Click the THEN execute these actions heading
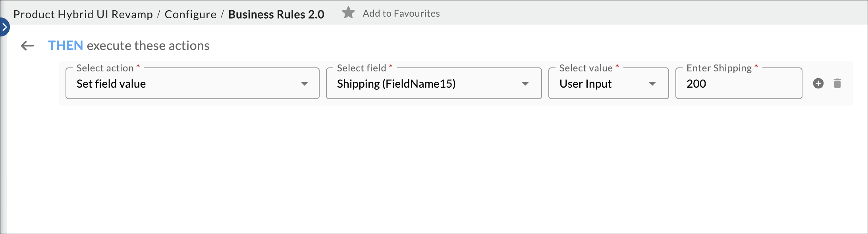Image resolution: width=868 pixels, height=234 pixels. (x=129, y=46)
